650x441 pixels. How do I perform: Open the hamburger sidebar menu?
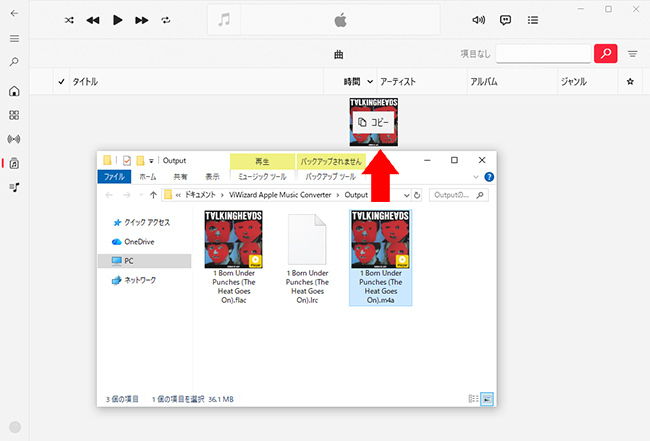pyautogui.click(x=15, y=39)
